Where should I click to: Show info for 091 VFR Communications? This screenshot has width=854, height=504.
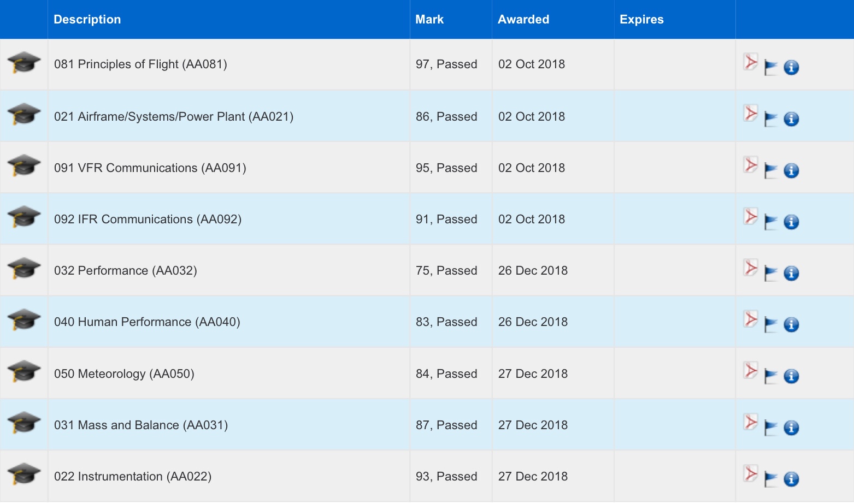click(791, 171)
